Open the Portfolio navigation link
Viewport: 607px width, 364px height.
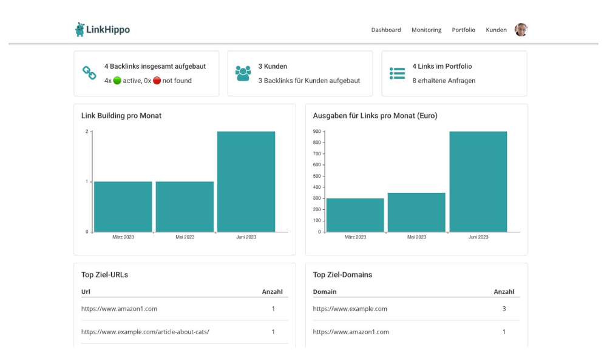pyautogui.click(x=463, y=30)
